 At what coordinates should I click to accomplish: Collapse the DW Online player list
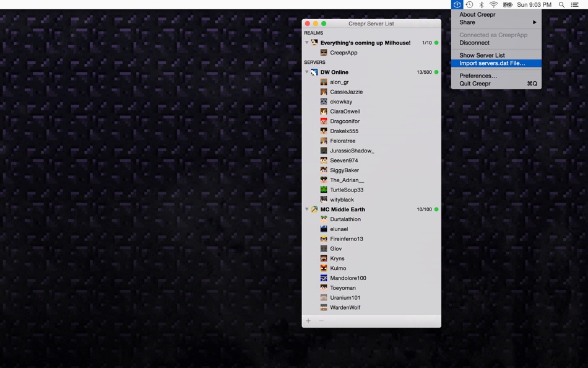[x=306, y=72]
